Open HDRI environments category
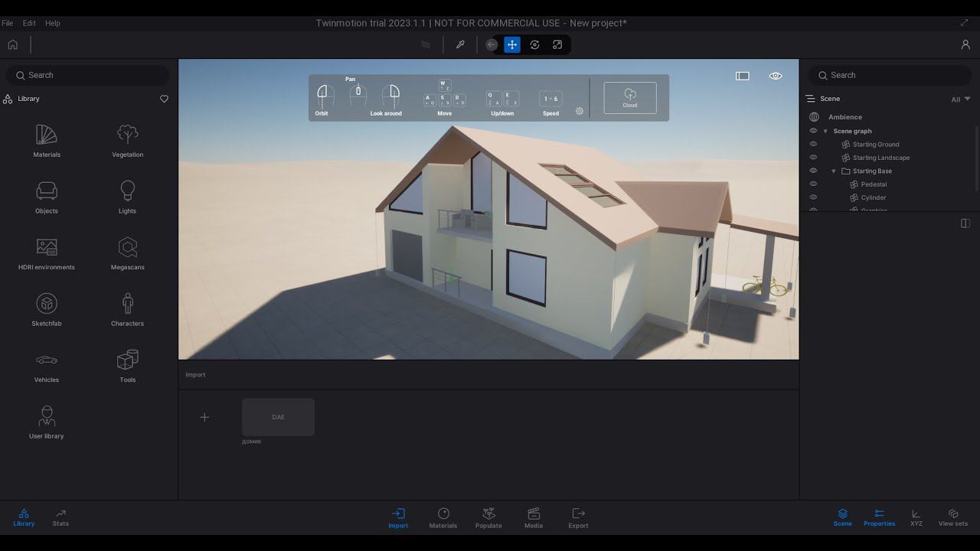 click(47, 254)
